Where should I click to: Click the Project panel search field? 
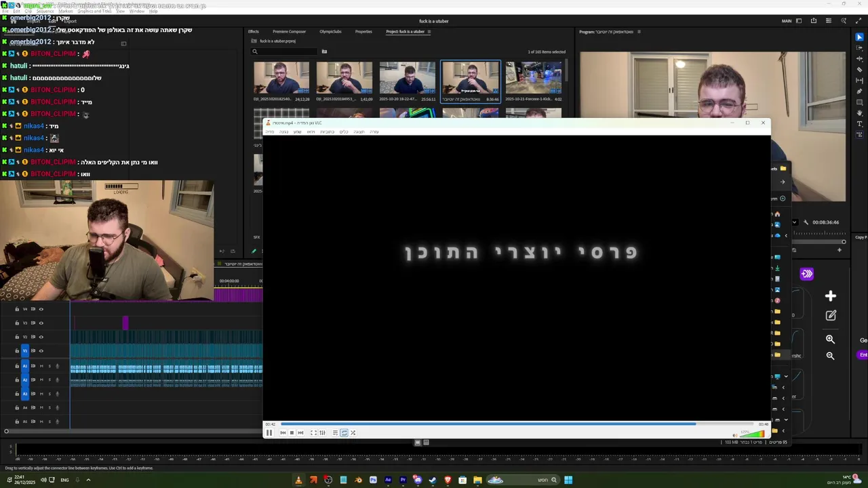tap(285, 52)
